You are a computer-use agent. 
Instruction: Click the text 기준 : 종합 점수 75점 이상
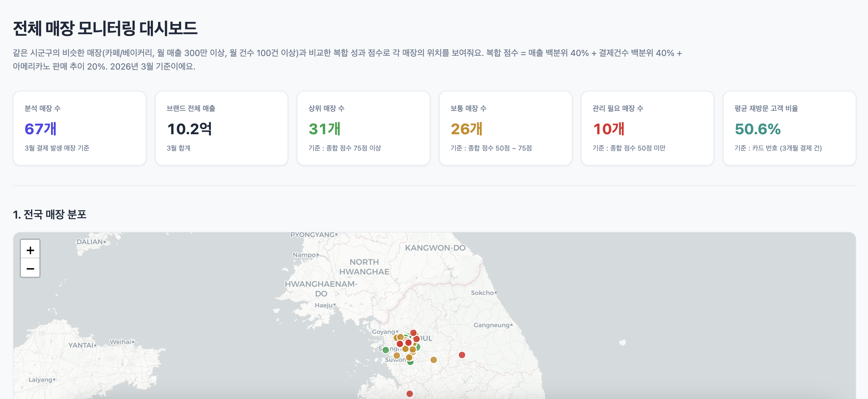click(345, 148)
